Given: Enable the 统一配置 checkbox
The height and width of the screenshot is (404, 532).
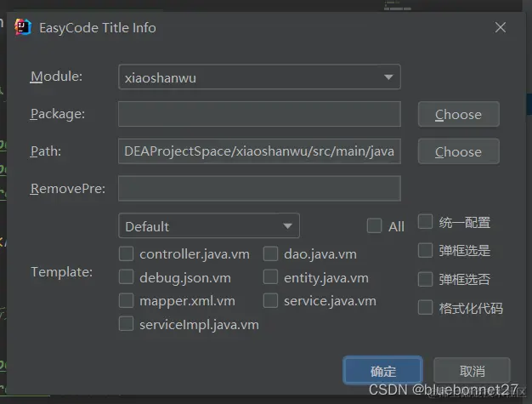Looking at the screenshot, I should coord(425,222).
